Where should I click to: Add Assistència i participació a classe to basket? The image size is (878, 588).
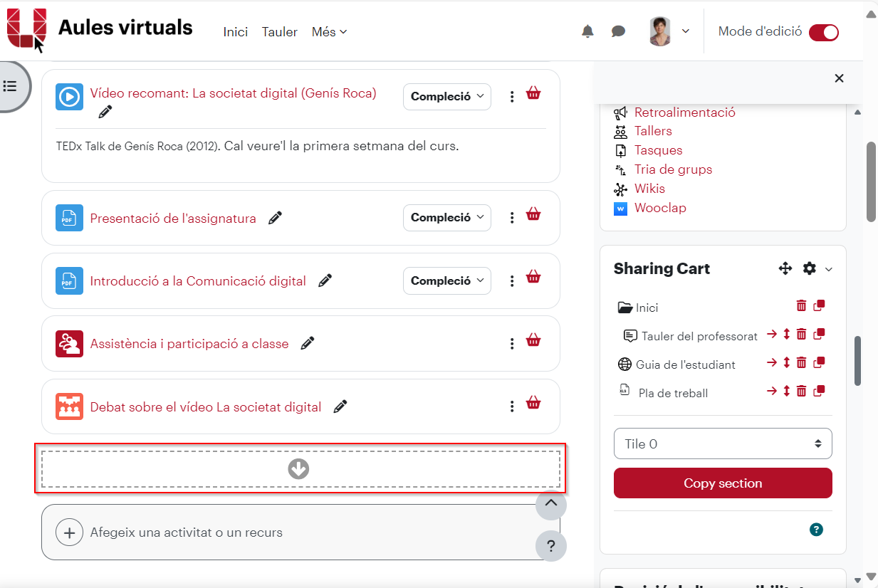pyautogui.click(x=533, y=340)
